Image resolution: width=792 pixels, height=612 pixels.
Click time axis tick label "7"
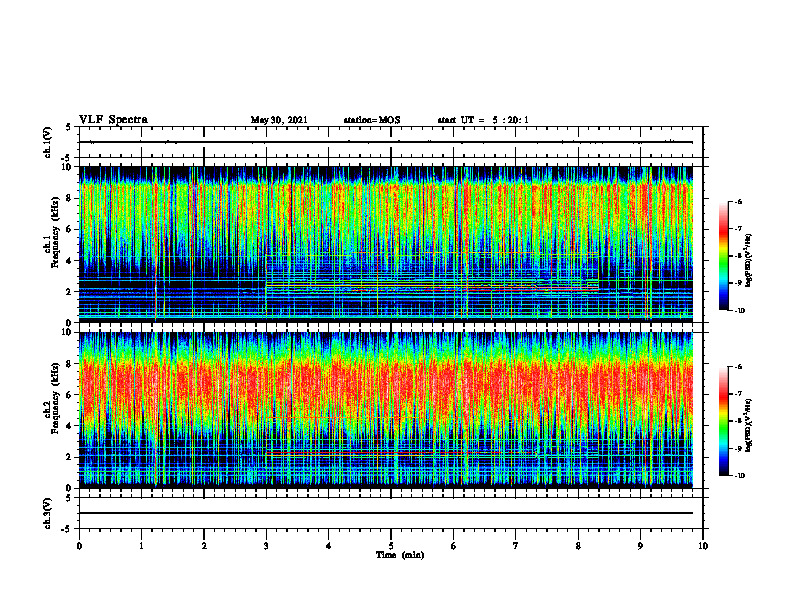[516, 546]
